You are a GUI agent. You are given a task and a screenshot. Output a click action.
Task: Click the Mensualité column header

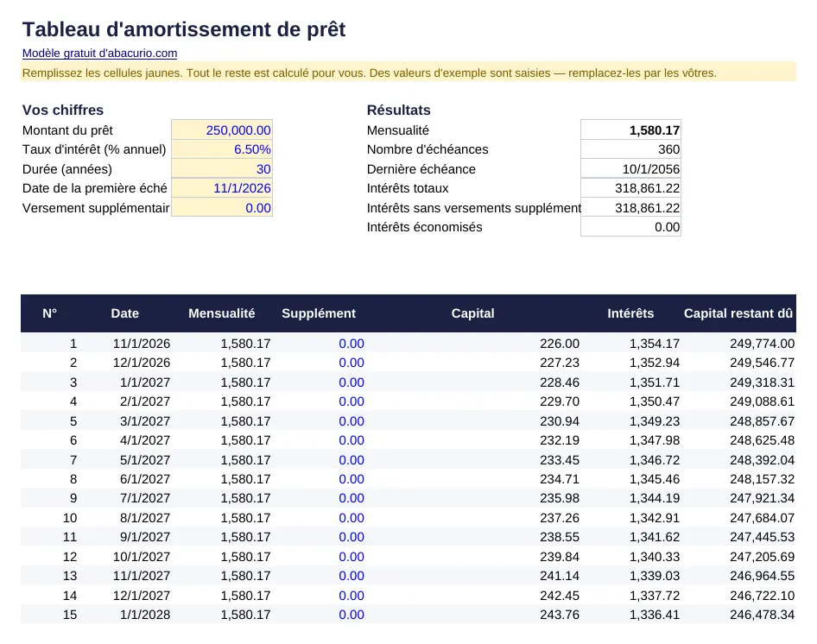point(221,313)
